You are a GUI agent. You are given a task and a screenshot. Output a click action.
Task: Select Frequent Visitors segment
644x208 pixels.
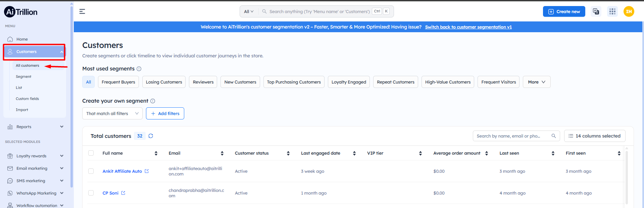point(499,82)
